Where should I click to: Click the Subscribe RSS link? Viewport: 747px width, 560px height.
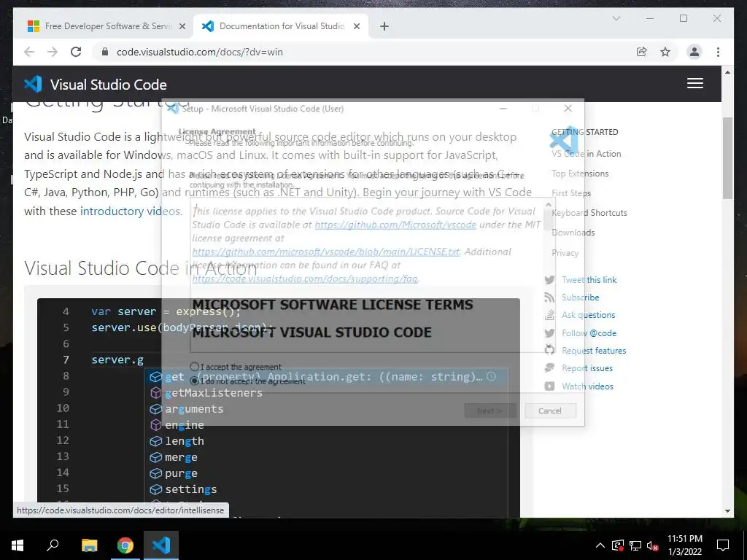pos(580,297)
